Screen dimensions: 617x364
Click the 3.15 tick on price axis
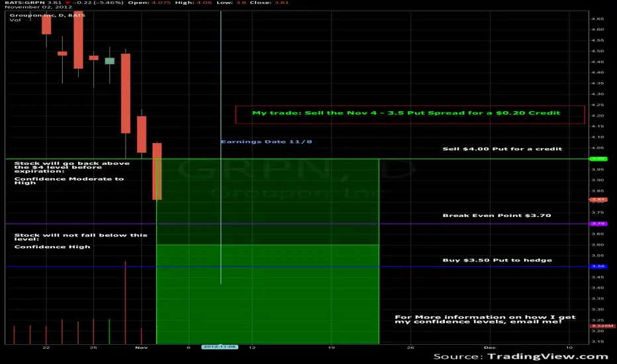597,341
